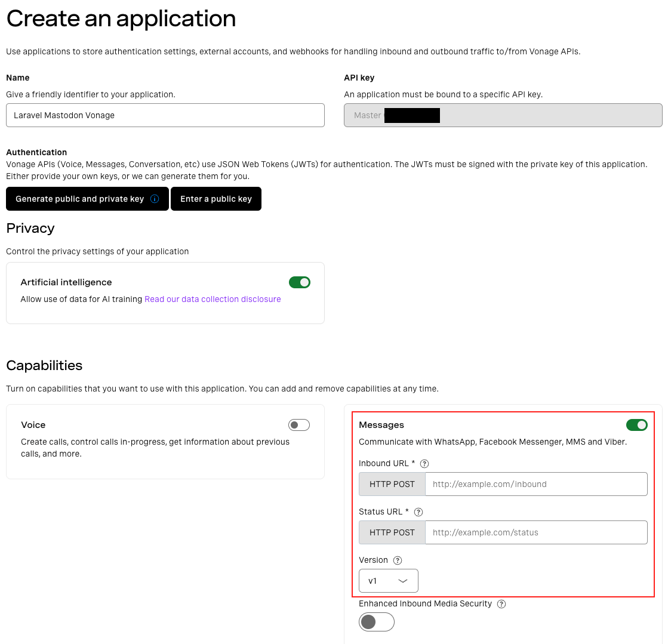Viewport: 668px width, 644px height.
Task: Click the API key label
Action: coord(359,78)
